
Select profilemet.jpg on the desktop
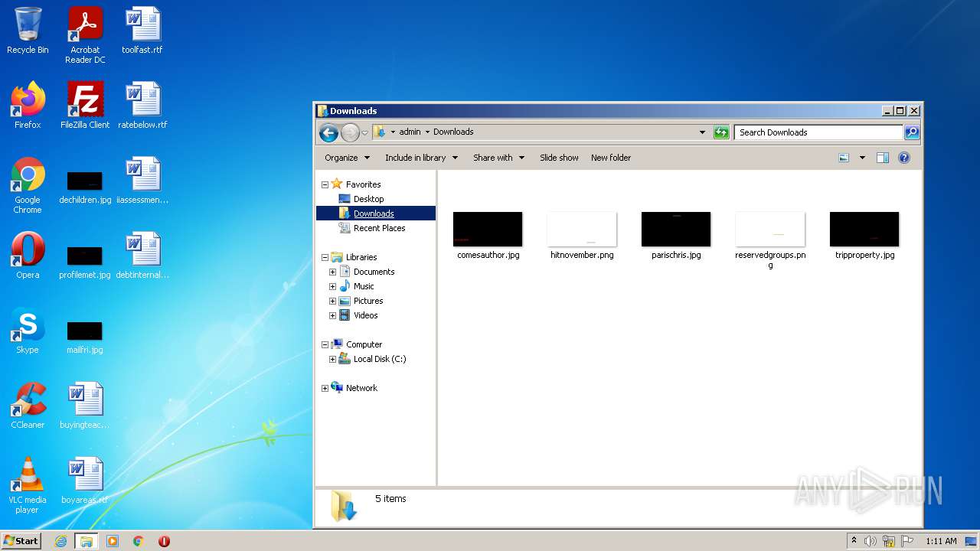point(85,261)
